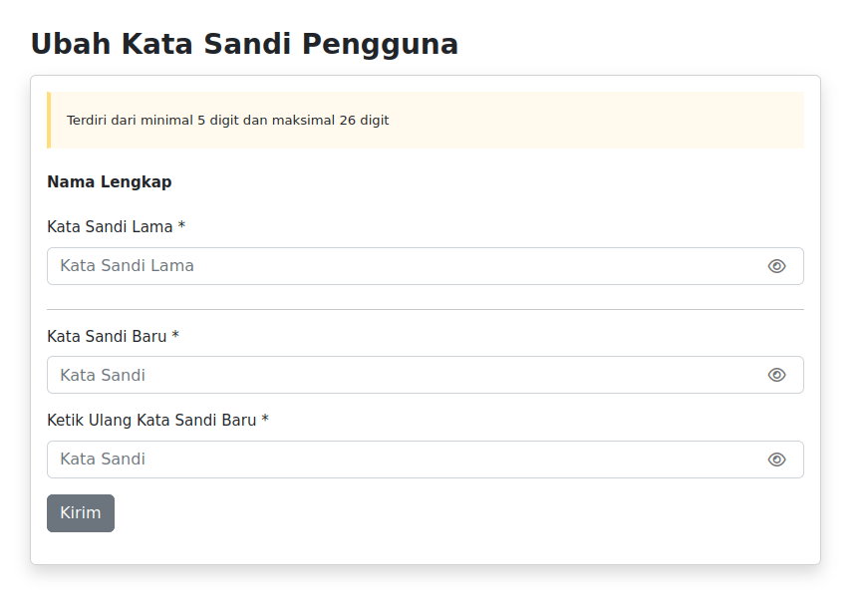The width and height of the screenshot is (868, 616).
Task: Click the 'Ubah Kata Sandi Pengguna' page heading
Action: [x=244, y=45]
